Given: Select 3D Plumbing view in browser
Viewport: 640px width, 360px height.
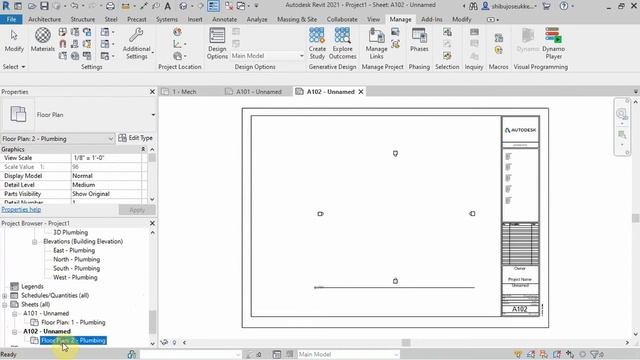Looking at the screenshot, I should click(71, 233).
